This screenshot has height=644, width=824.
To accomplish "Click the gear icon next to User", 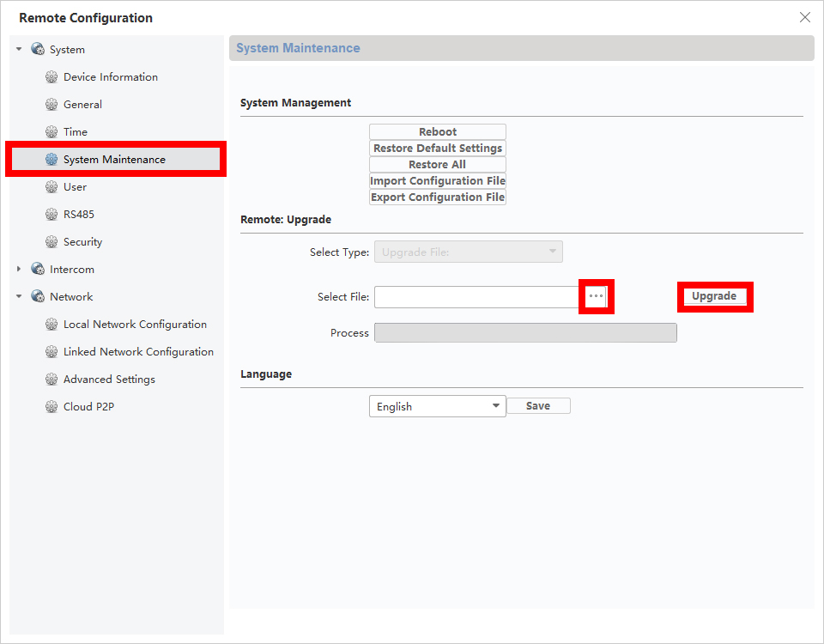I will click(51, 187).
